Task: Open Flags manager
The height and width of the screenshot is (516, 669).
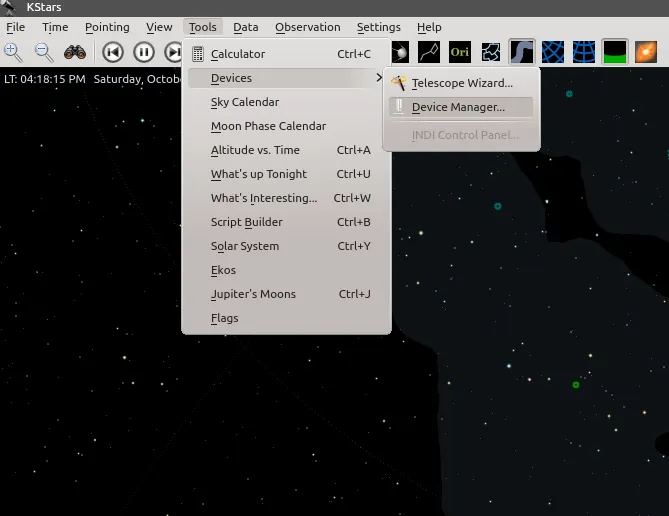Action: (x=286, y=318)
